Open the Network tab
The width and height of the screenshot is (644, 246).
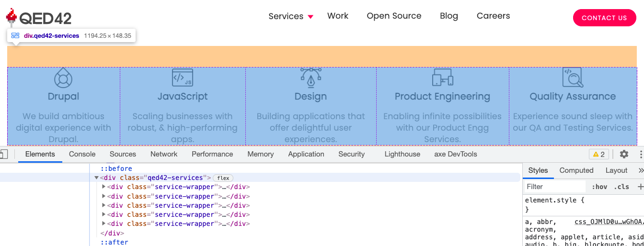[x=164, y=154]
